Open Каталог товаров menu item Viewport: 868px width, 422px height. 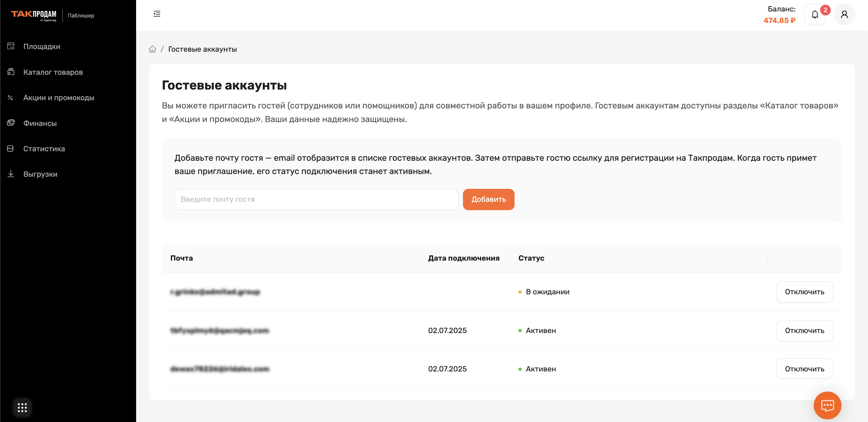coord(53,72)
